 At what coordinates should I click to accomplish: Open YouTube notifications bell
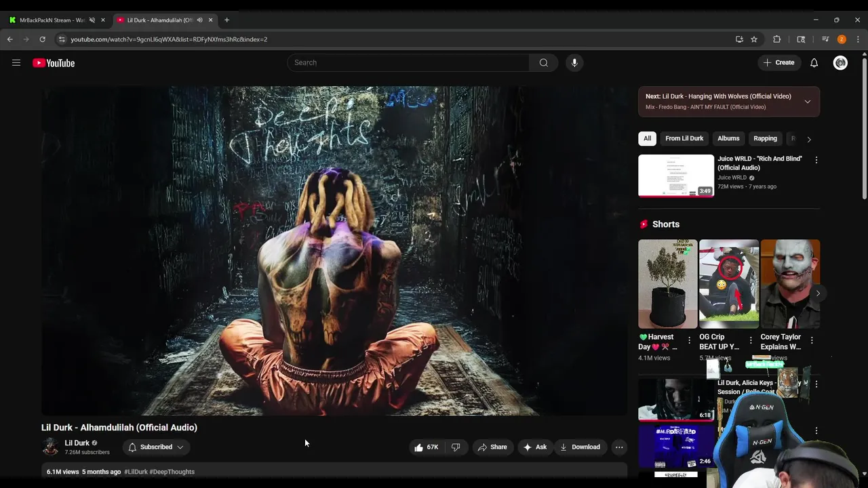click(814, 63)
